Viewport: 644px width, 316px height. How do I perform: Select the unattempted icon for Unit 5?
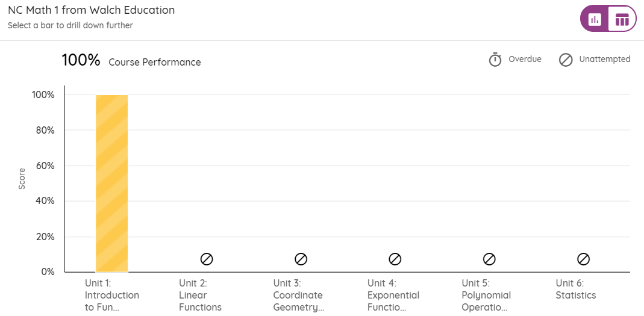489,259
